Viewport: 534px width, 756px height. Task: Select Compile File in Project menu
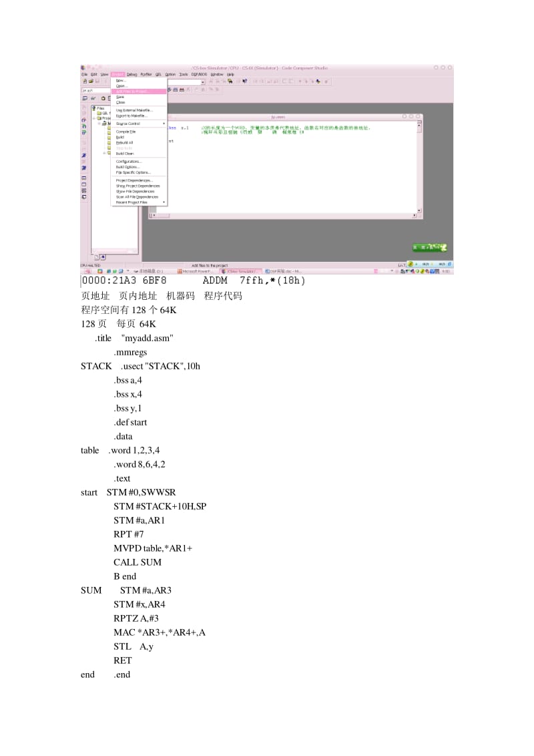coord(139,132)
